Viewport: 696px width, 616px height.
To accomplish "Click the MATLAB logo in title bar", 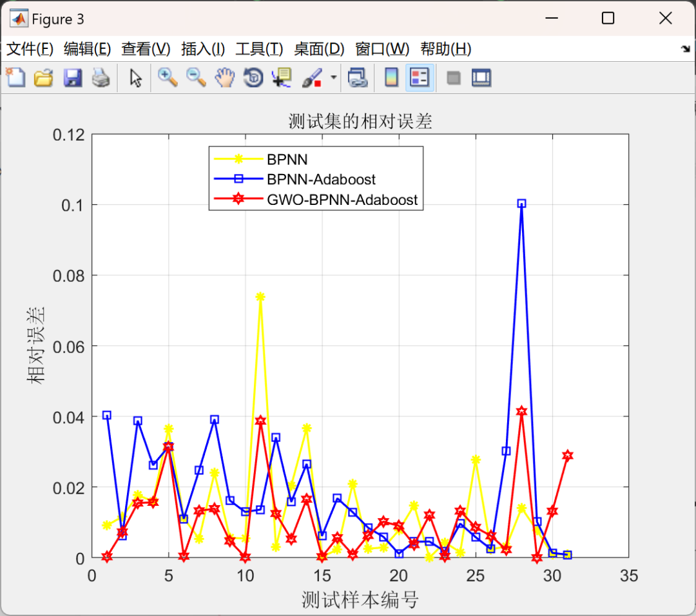I will 19,19.
